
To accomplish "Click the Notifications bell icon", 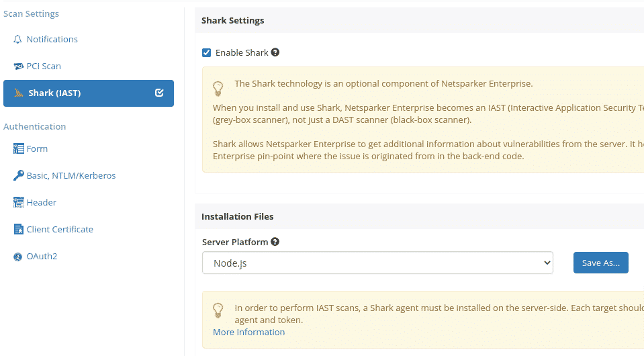I will tap(17, 40).
